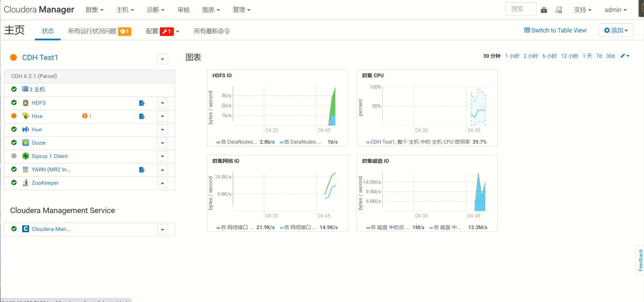
Task: Click the HDFS service icon
Action: [x=25, y=103]
